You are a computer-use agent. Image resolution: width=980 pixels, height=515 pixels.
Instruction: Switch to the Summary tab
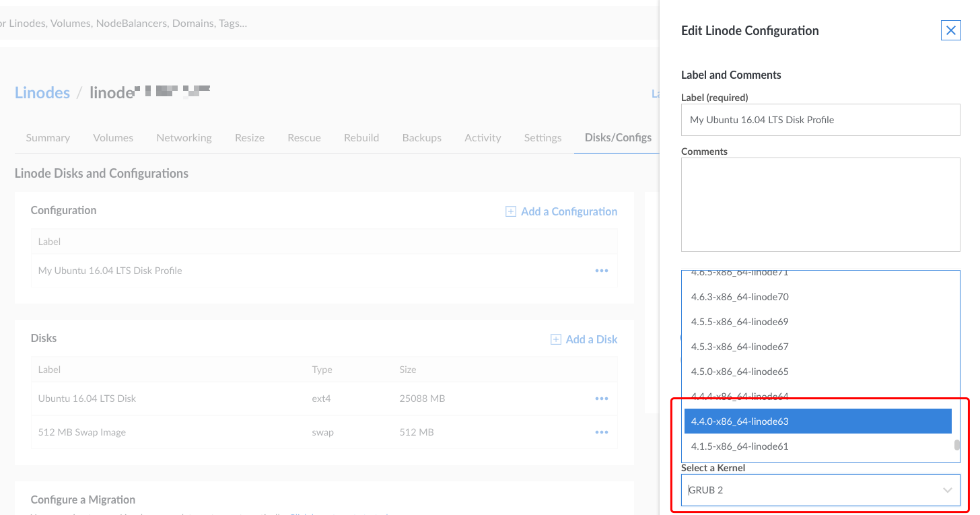48,137
